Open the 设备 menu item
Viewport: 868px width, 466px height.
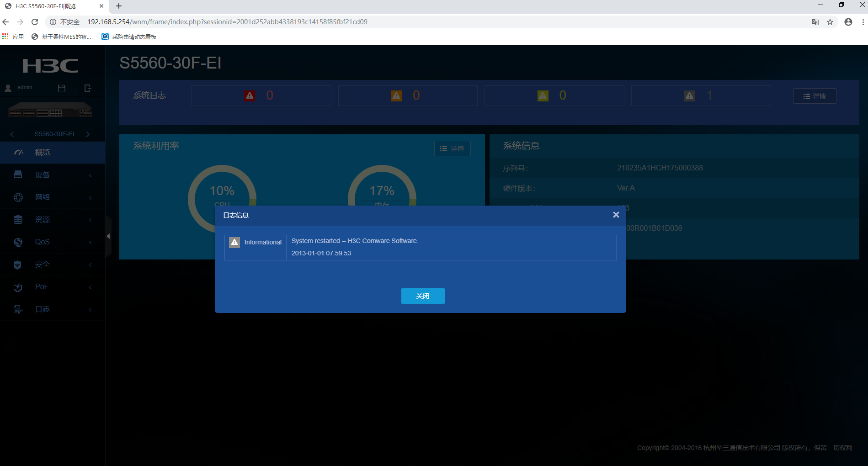tap(53, 175)
